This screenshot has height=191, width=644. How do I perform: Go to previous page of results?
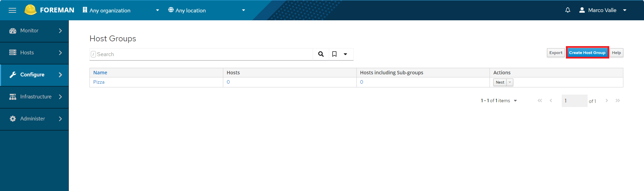click(x=551, y=100)
